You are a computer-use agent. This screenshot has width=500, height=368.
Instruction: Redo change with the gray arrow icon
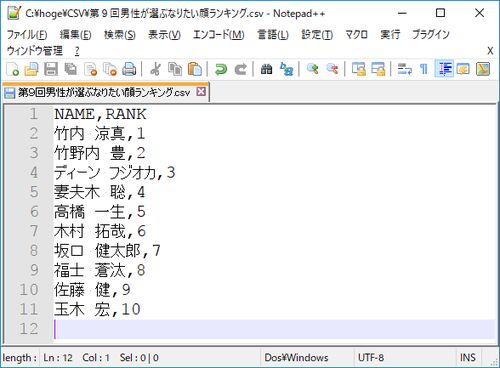coord(240,69)
